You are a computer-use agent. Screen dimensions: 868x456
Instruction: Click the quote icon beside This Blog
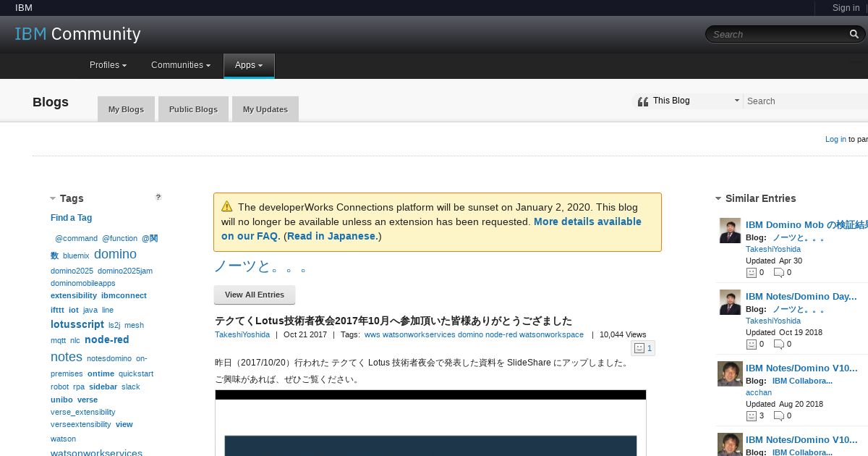pyautogui.click(x=642, y=101)
